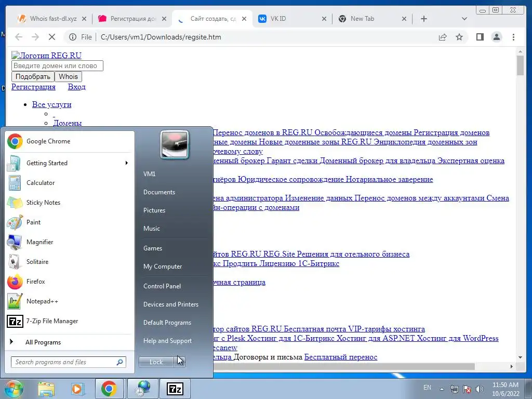Click the Whois button on page
The image size is (532, 399).
68,76
